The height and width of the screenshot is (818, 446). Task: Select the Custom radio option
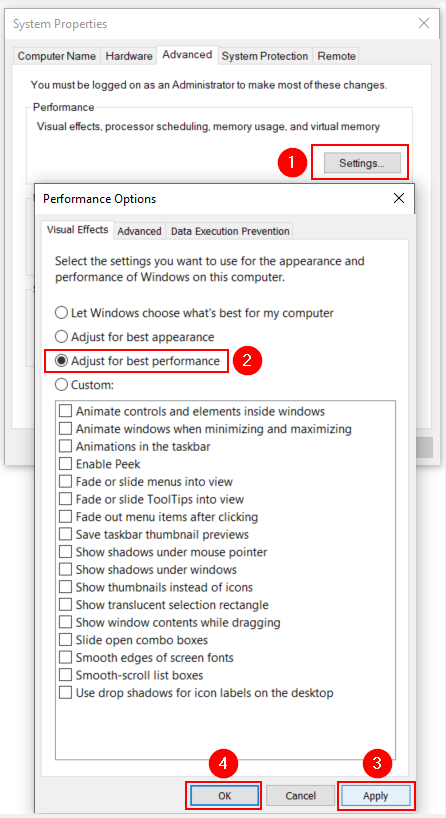point(85,385)
